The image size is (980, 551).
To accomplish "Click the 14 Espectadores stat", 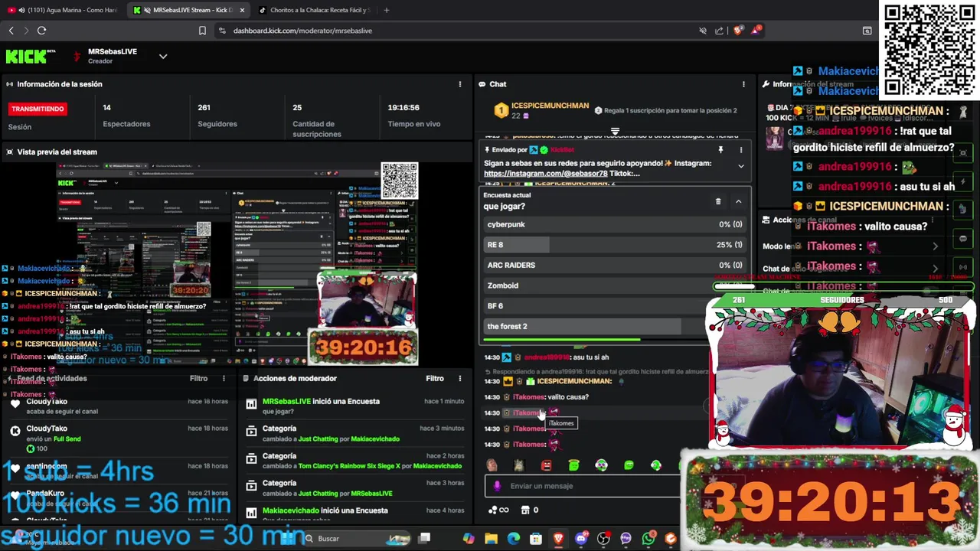I will point(126,116).
